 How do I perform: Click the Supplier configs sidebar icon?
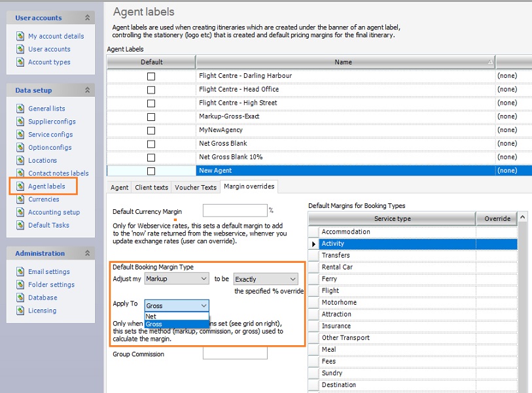click(x=20, y=122)
